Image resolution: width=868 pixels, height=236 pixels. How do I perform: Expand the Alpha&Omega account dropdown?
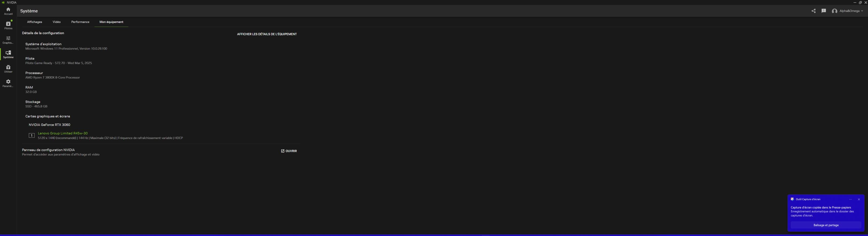tap(847, 11)
